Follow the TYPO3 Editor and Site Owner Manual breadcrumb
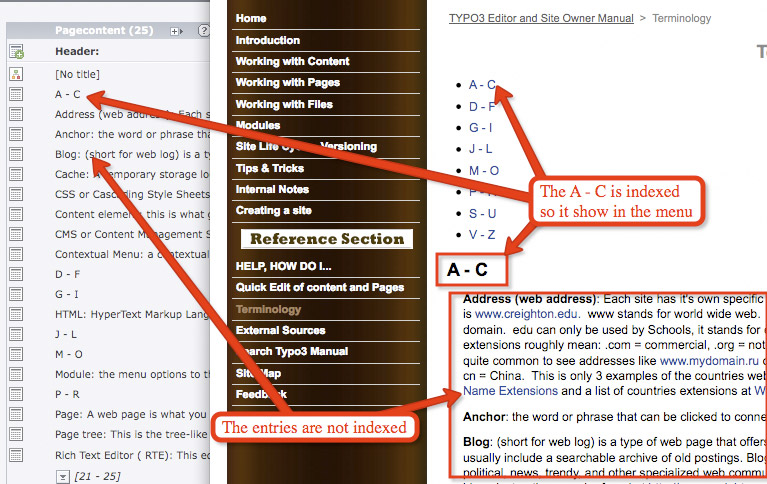This screenshot has height=484, width=767. pyautogui.click(x=540, y=18)
